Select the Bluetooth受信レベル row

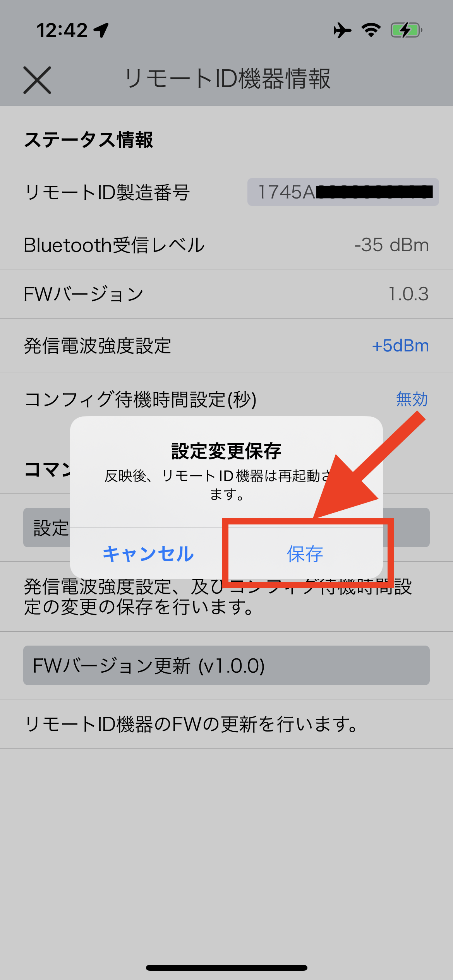click(x=226, y=245)
